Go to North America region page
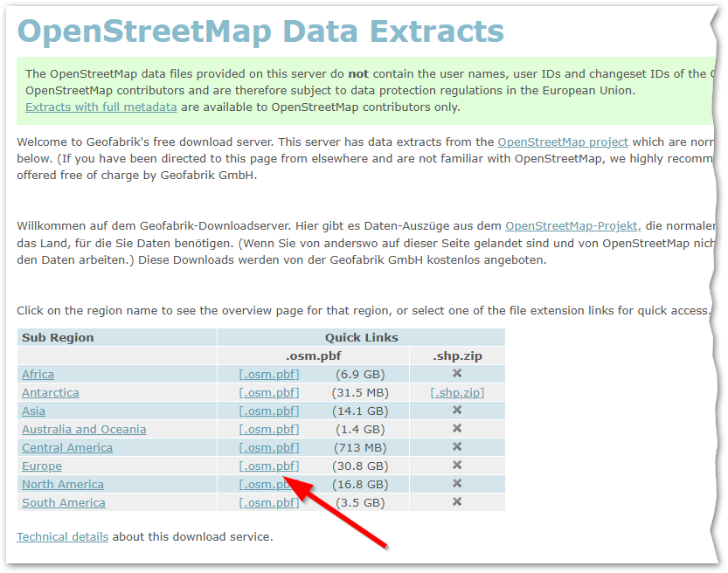 coord(63,484)
